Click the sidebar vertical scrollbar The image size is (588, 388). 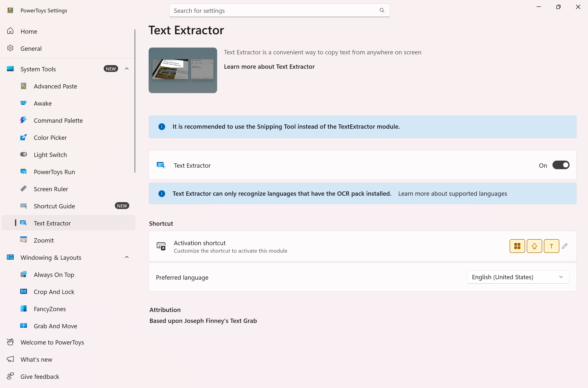(135, 101)
